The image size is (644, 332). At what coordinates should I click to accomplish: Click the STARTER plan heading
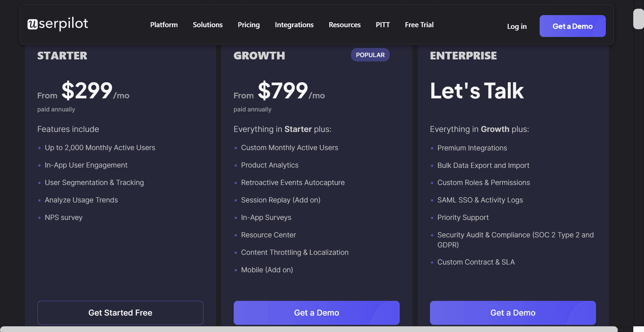pos(62,56)
